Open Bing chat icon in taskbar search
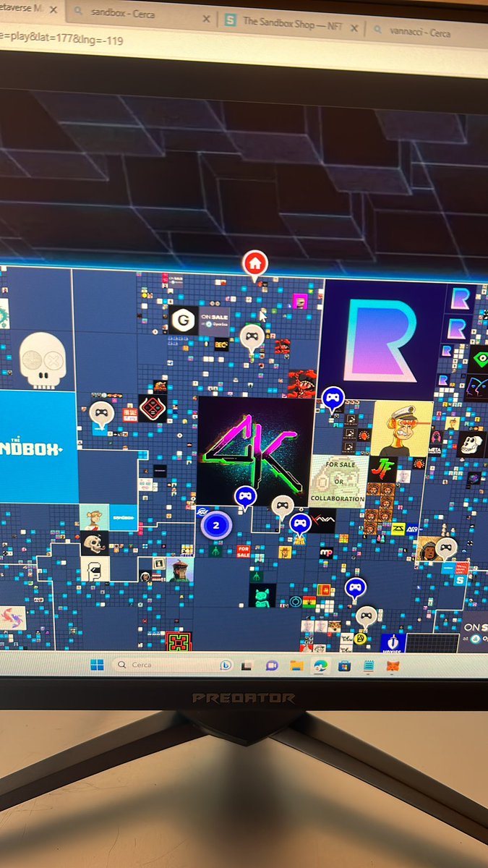This screenshot has height=868, width=488. coord(226,665)
